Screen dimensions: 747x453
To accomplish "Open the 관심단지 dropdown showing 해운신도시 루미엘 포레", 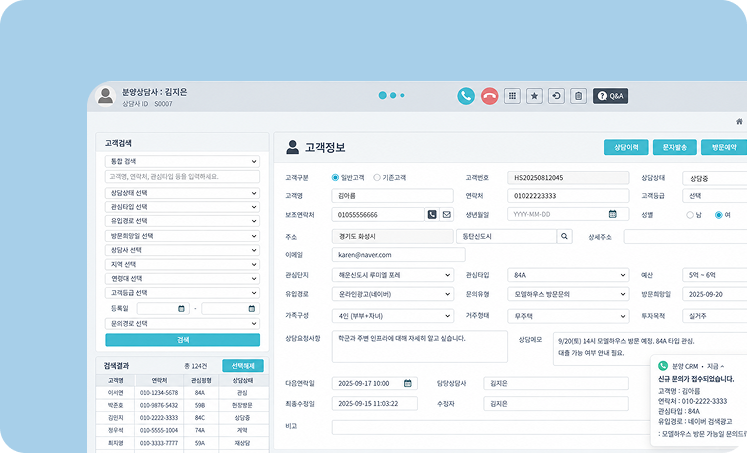I will click(x=393, y=275).
